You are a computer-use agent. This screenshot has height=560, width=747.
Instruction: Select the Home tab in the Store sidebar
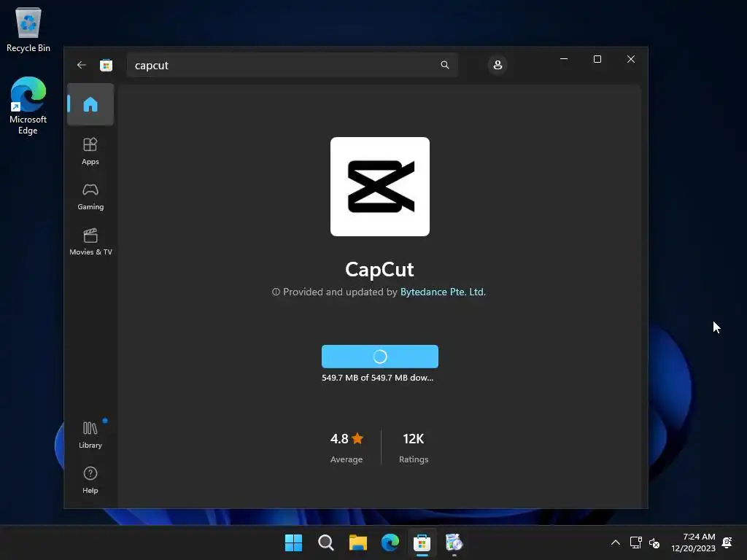90,104
